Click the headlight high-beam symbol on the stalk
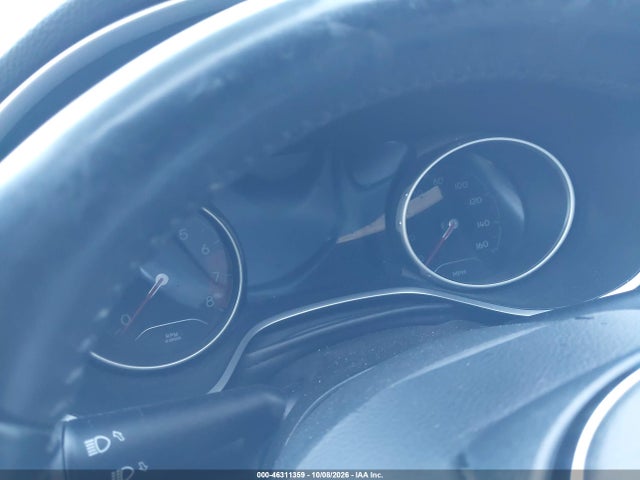The height and width of the screenshot is (480, 640). coord(98,445)
